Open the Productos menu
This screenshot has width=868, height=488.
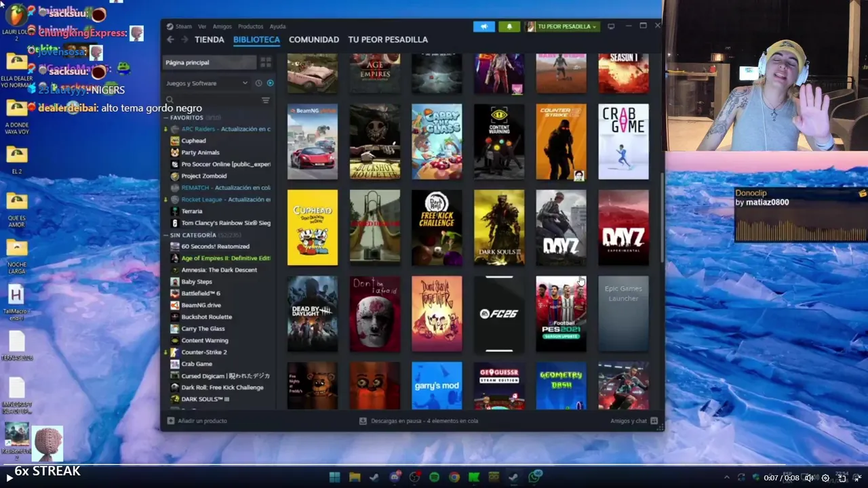(251, 26)
